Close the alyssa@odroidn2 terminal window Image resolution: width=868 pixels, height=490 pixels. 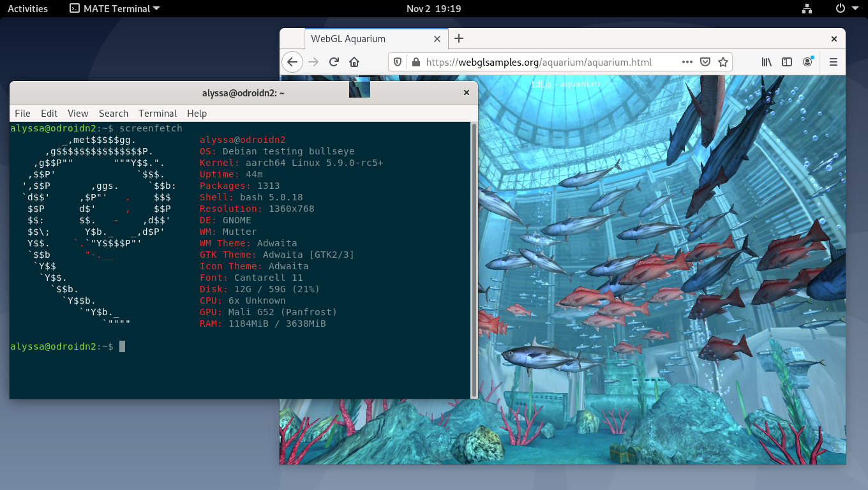point(467,93)
